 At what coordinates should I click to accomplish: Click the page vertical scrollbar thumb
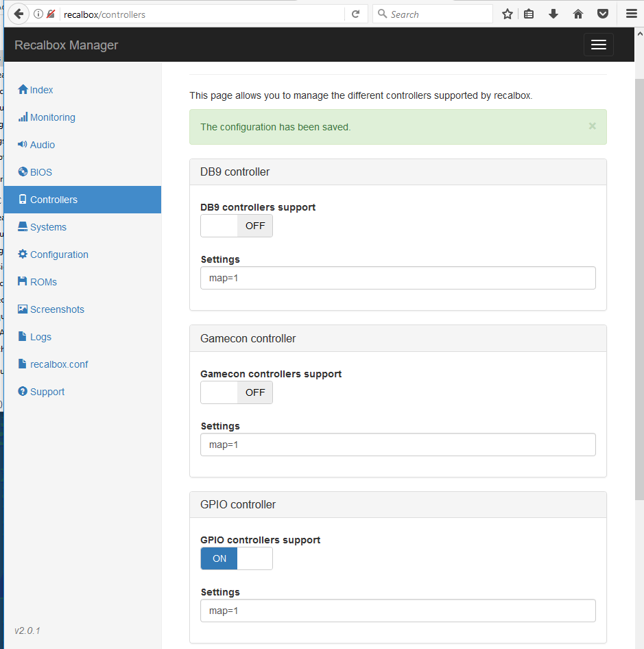(639, 289)
